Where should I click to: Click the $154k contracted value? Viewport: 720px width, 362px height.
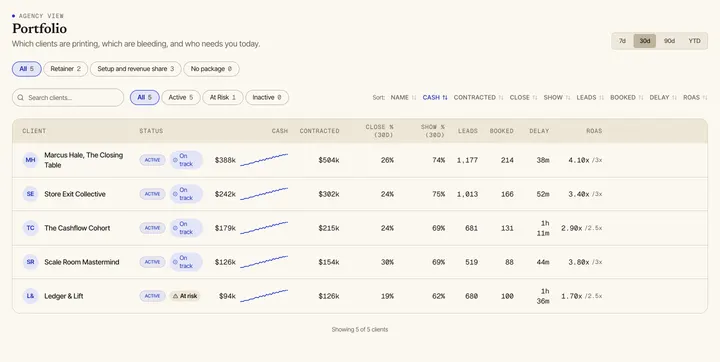point(329,262)
